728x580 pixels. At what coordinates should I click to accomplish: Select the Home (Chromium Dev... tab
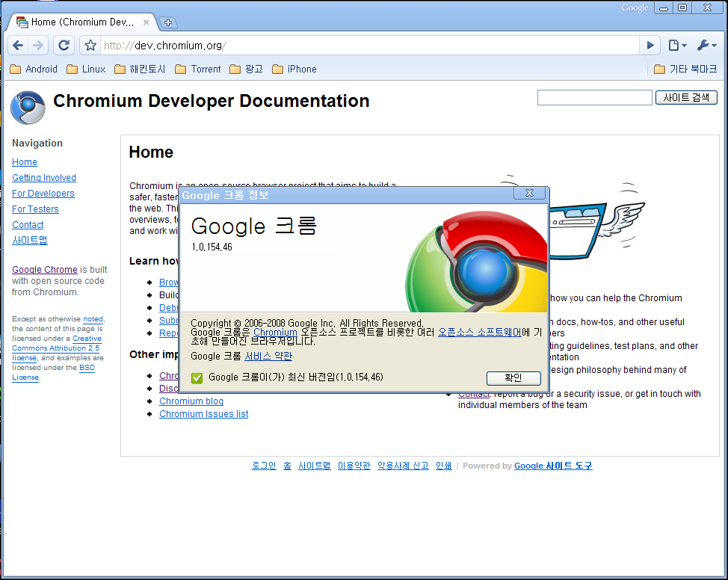coord(81,22)
